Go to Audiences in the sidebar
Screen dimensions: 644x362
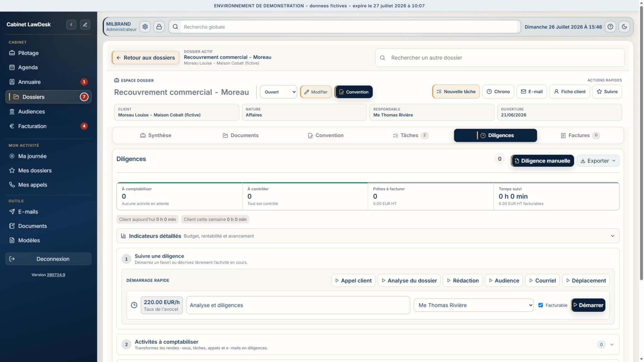point(48,112)
